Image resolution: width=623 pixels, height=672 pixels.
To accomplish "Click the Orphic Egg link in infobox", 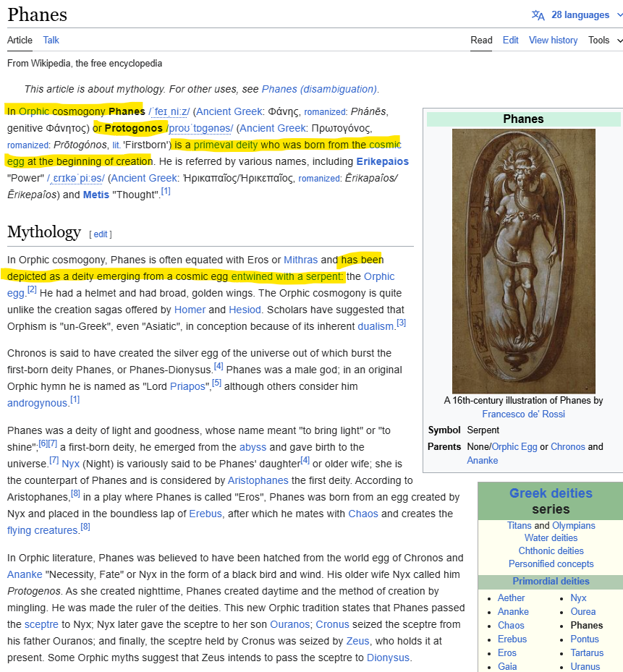I will tap(514, 447).
